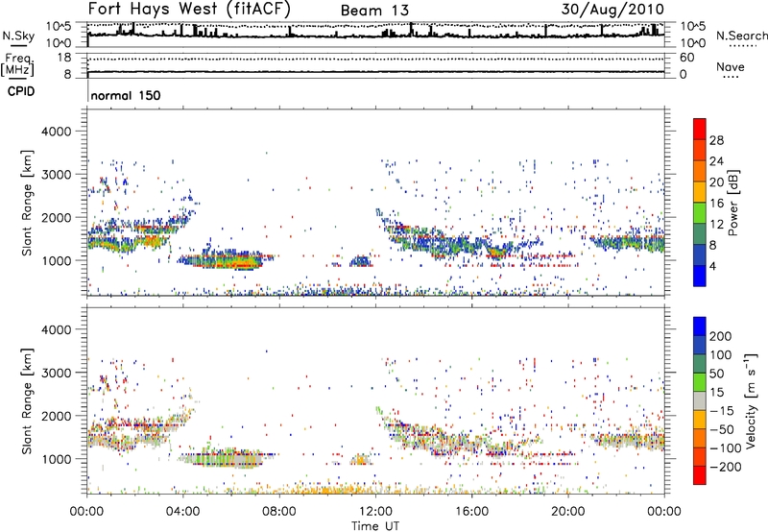768x532 pixels.
Task: Click the 'N.Search' legend label
Action: pos(741,36)
